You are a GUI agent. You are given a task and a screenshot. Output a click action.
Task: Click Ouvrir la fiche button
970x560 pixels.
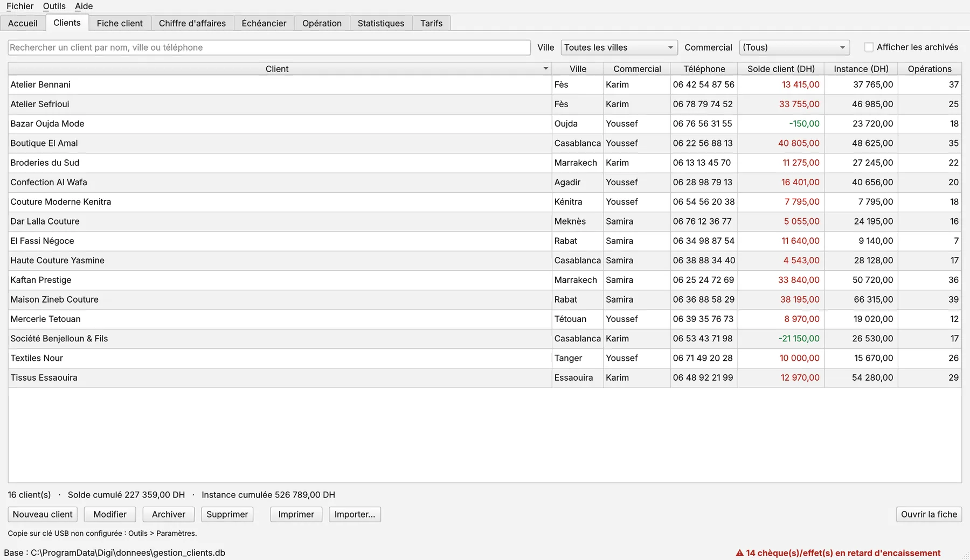coord(929,514)
